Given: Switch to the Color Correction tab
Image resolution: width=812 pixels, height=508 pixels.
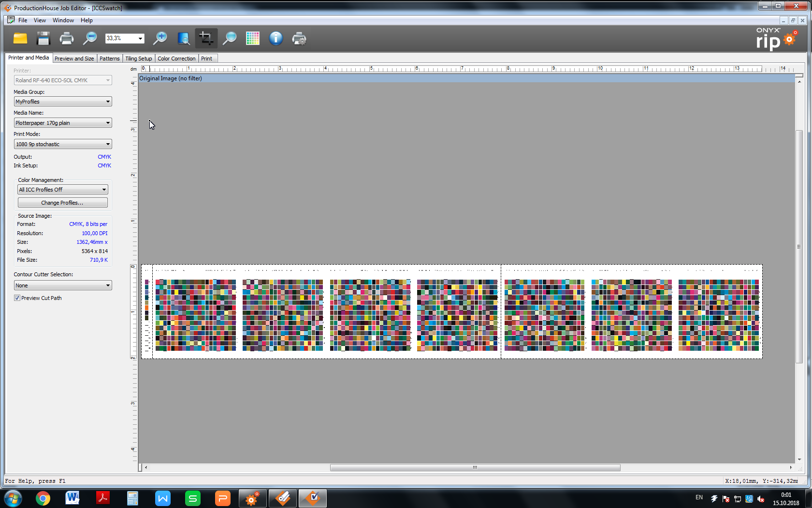Looking at the screenshot, I should click(176, 59).
